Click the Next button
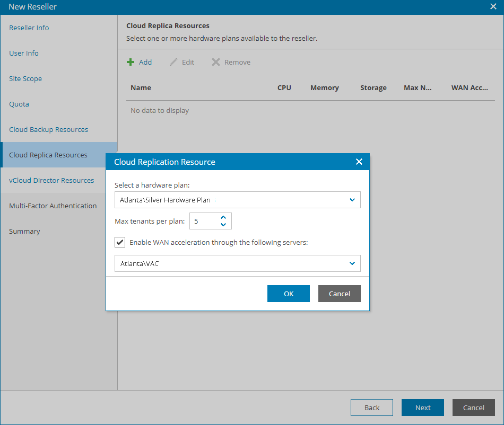 423,408
